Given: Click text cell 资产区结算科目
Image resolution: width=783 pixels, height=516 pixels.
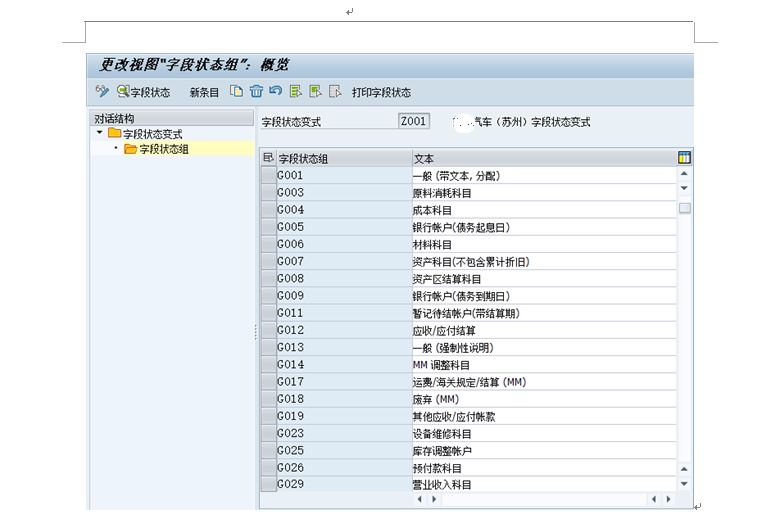Looking at the screenshot, I should pyautogui.click(x=544, y=279).
